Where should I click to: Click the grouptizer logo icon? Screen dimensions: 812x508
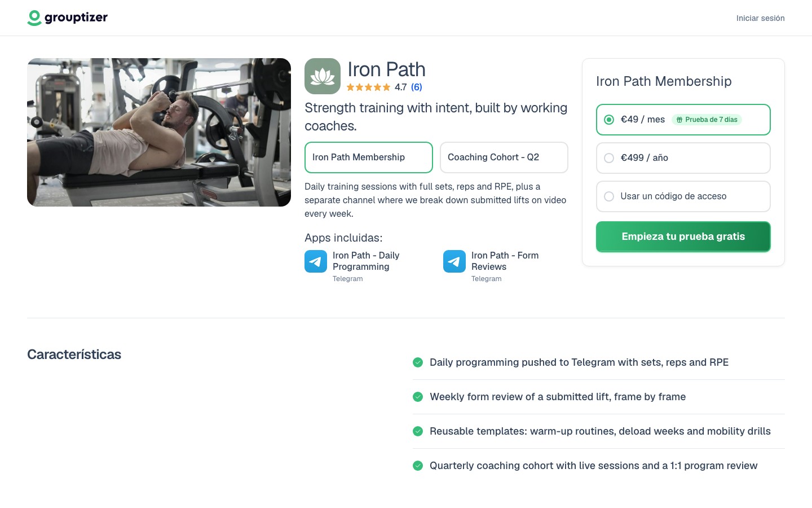34,18
